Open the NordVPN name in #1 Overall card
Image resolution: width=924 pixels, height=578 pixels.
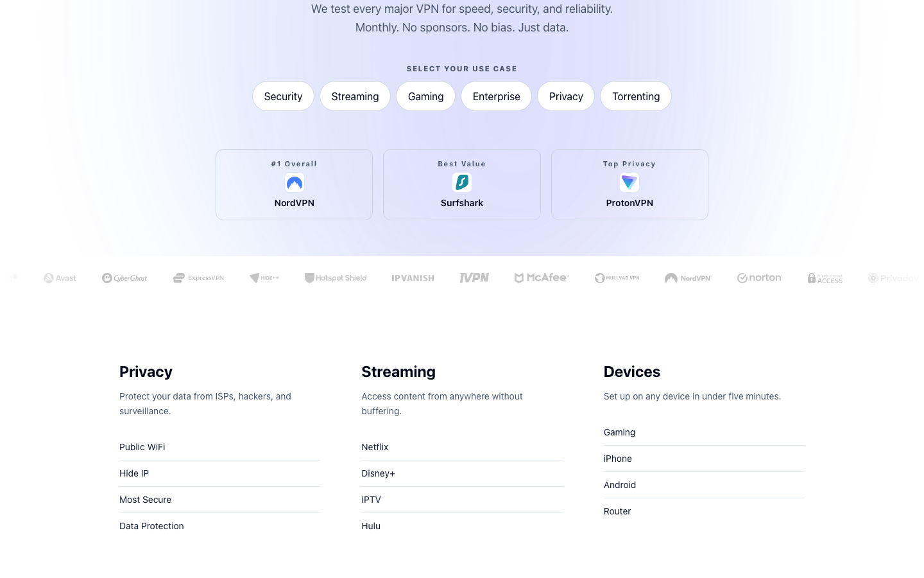click(295, 203)
